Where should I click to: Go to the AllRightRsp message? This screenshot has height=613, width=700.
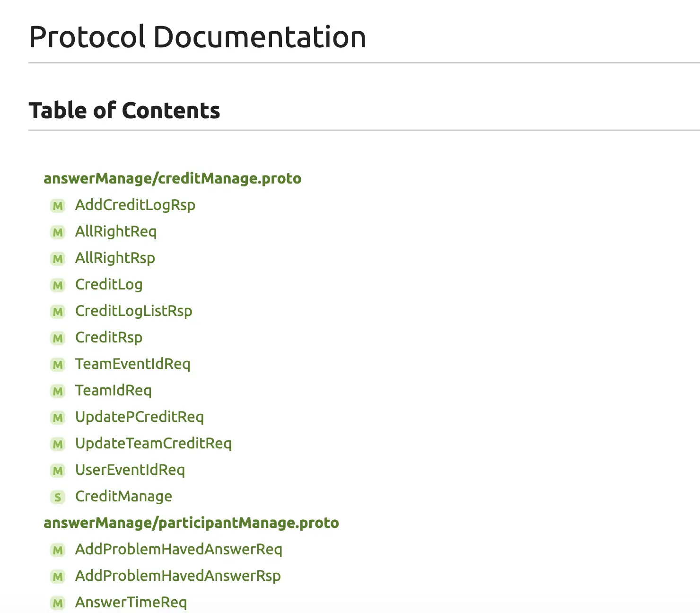115,258
